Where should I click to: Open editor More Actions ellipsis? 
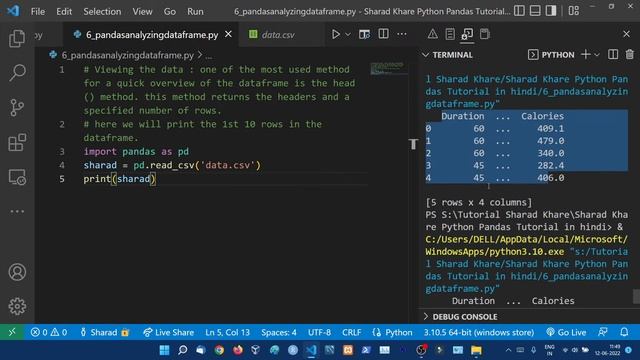[402, 34]
